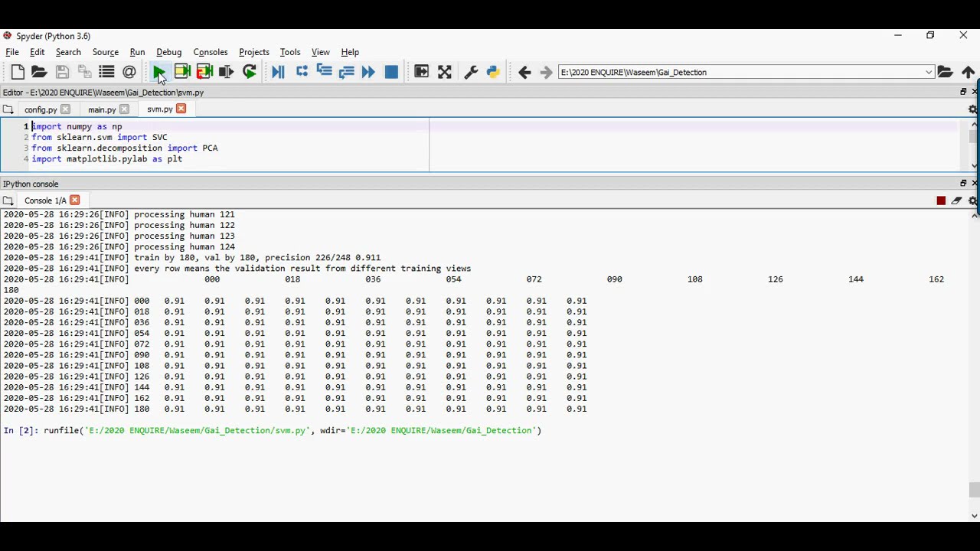Image resolution: width=980 pixels, height=551 pixels.
Task: Open the PYTHONPATH manager icon
Action: (493, 72)
